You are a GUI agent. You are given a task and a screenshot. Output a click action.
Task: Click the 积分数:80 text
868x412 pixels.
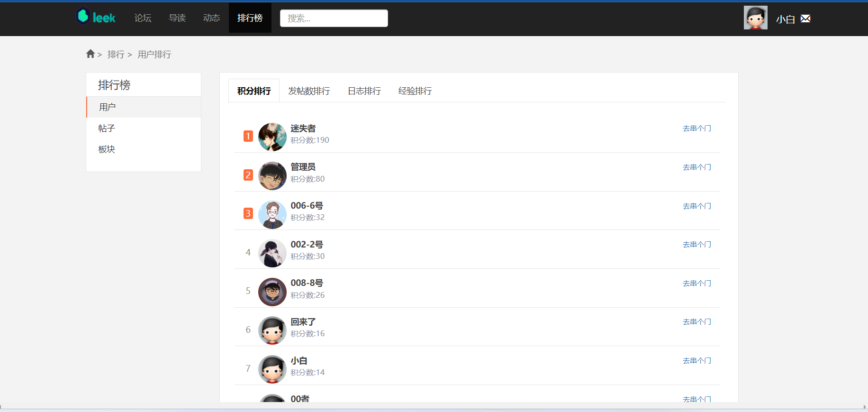click(307, 179)
